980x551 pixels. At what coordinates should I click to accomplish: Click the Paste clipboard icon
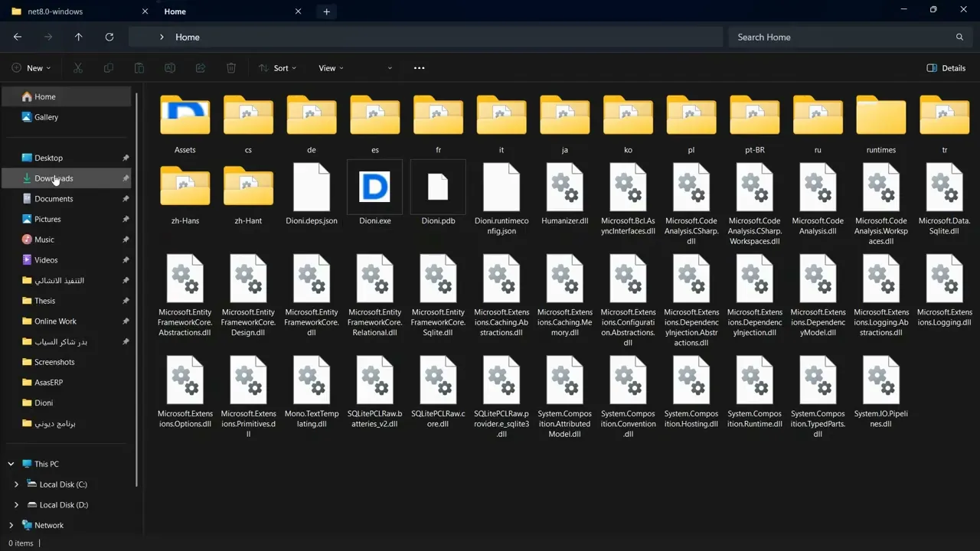pos(139,68)
